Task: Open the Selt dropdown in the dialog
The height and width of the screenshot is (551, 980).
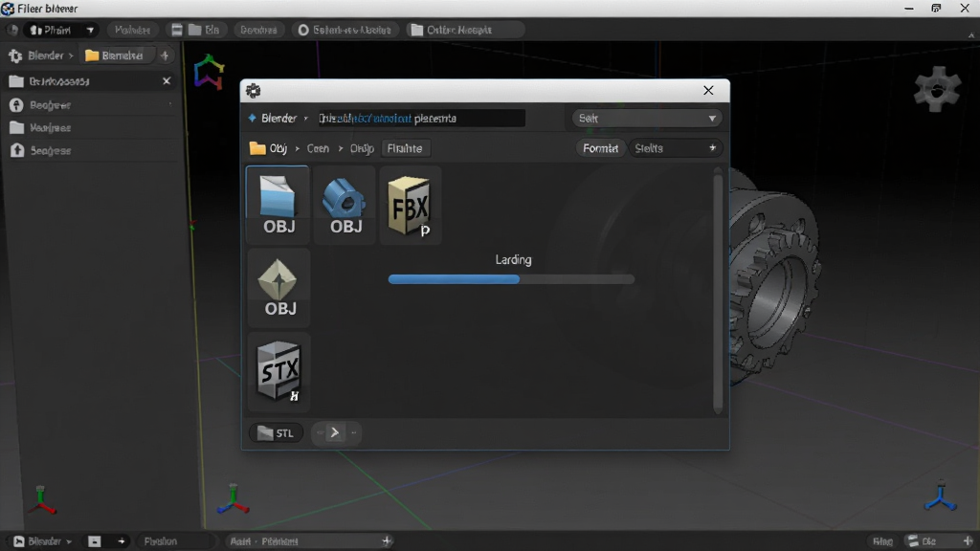Action: (647, 118)
